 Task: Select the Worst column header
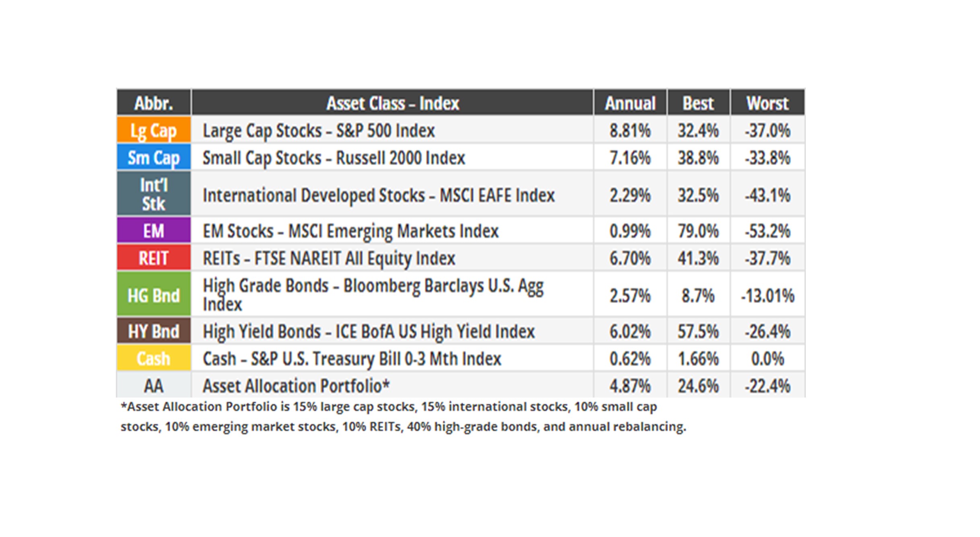coord(767,103)
